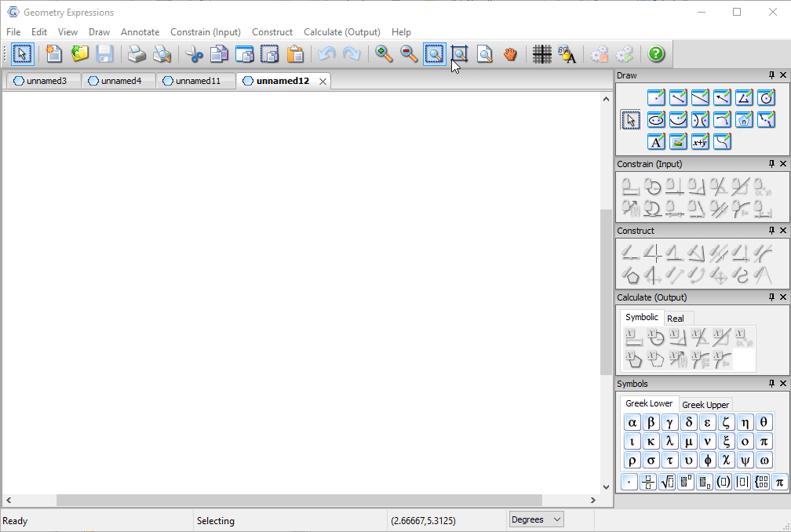Select the zoom to fit icon

pos(459,54)
